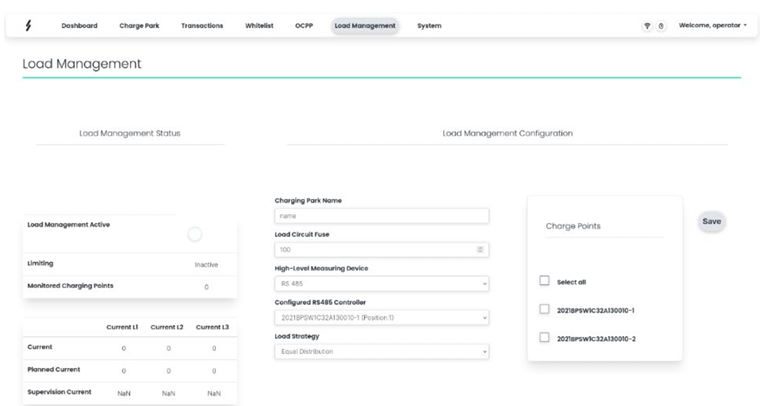Tick charge point 2021BPSW1C32A130010-2 checkbox
The image size is (783, 406).
coord(545,338)
